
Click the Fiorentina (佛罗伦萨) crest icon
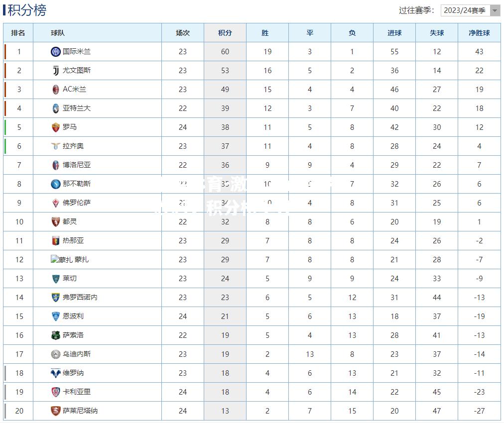[56, 203]
